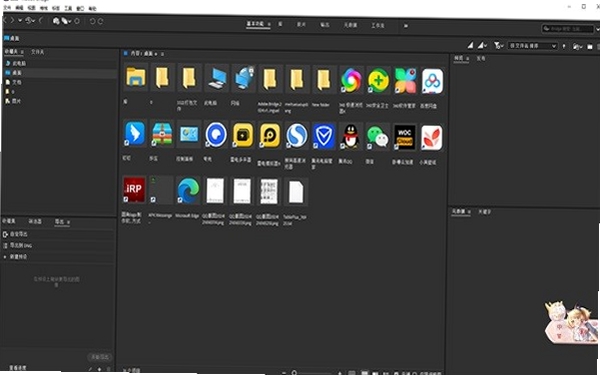Switch to the 基本功能 workspace
This screenshot has height=375, width=600.
(255, 24)
